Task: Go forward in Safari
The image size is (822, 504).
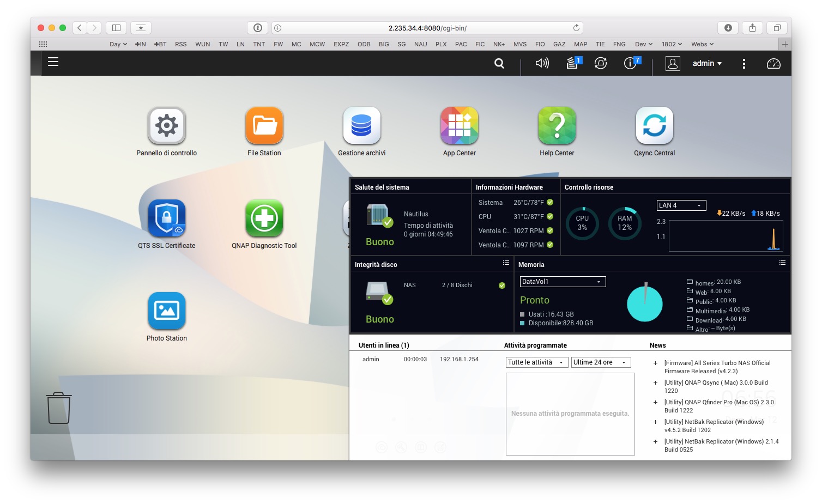Action: 94,28
